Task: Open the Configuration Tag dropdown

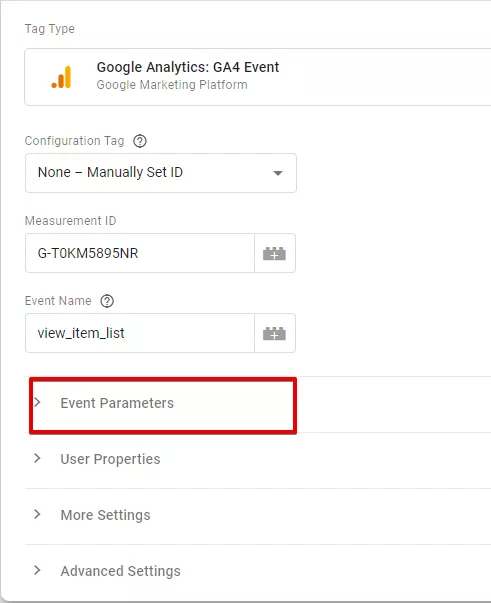Action: 161,173
